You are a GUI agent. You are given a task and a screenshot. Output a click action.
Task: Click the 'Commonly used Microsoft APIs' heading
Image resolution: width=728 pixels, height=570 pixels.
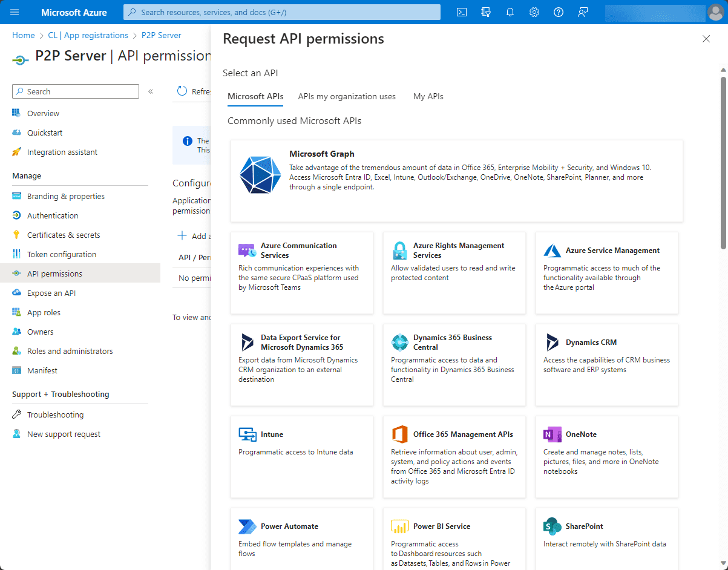(294, 121)
